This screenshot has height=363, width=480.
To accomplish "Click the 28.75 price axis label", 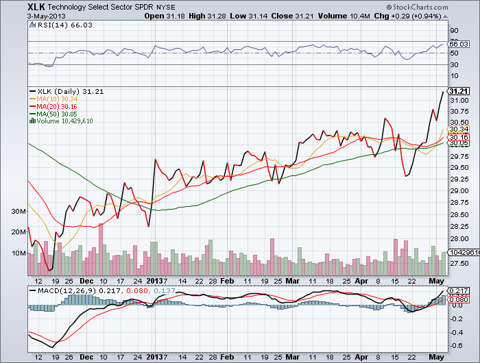I will [x=459, y=203].
